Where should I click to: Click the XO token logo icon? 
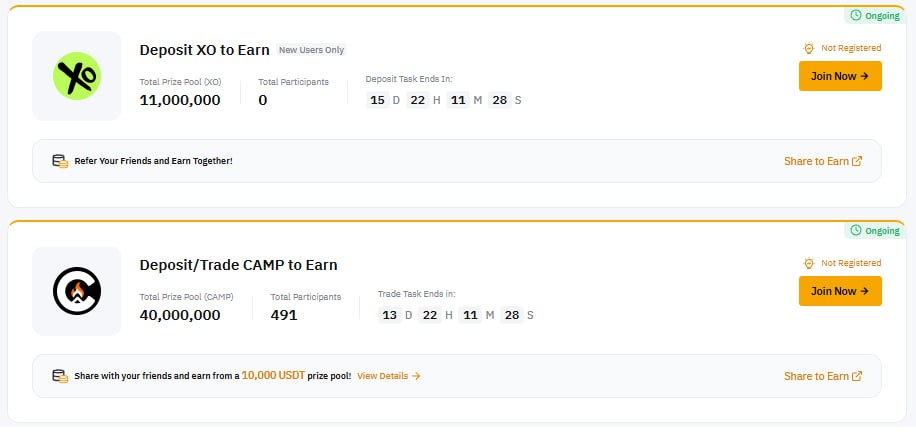pyautogui.click(x=77, y=76)
